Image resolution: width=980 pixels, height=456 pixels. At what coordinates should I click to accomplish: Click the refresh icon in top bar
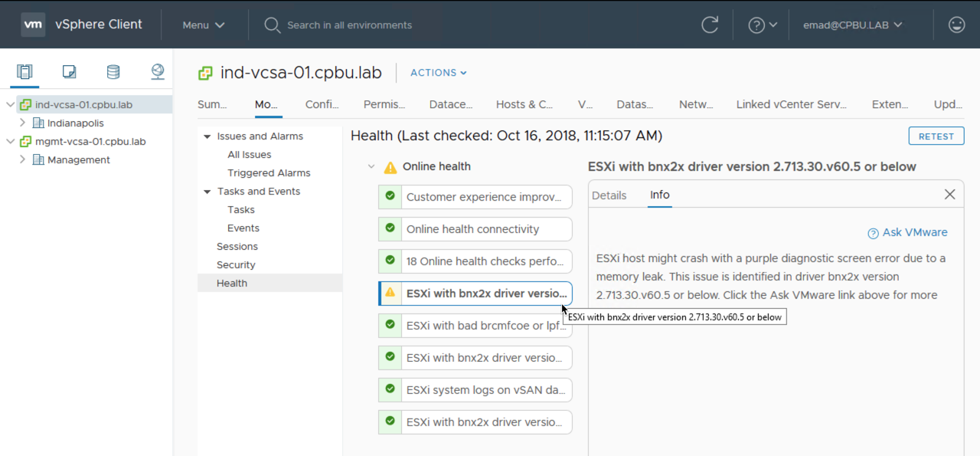pyautogui.click(x=710, y=25)
